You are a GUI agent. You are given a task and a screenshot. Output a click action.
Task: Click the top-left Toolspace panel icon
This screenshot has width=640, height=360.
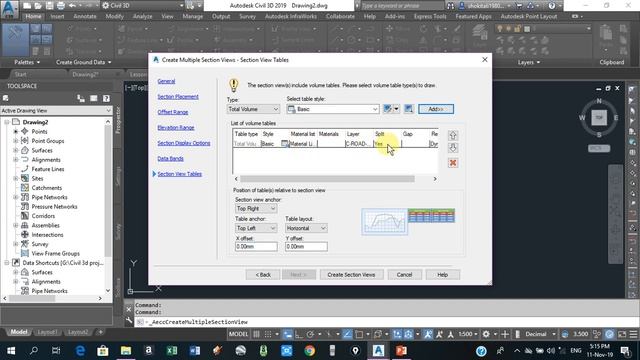tap(6, 98)
